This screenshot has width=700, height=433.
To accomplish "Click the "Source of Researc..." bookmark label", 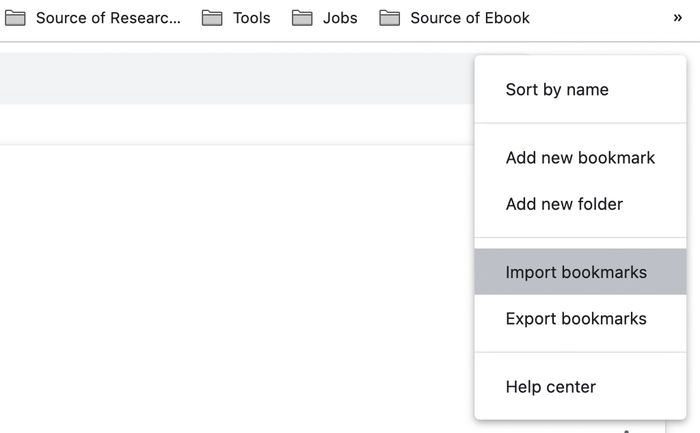I will pos(108,18).
